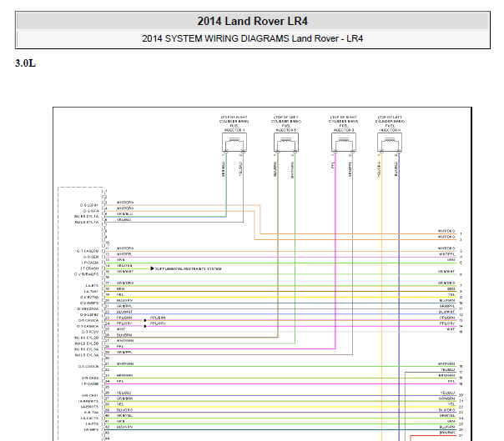Click BLU/GRN label at left pin 20
Image resolution: width=504 pixels, height=441 pixels.
124,301
